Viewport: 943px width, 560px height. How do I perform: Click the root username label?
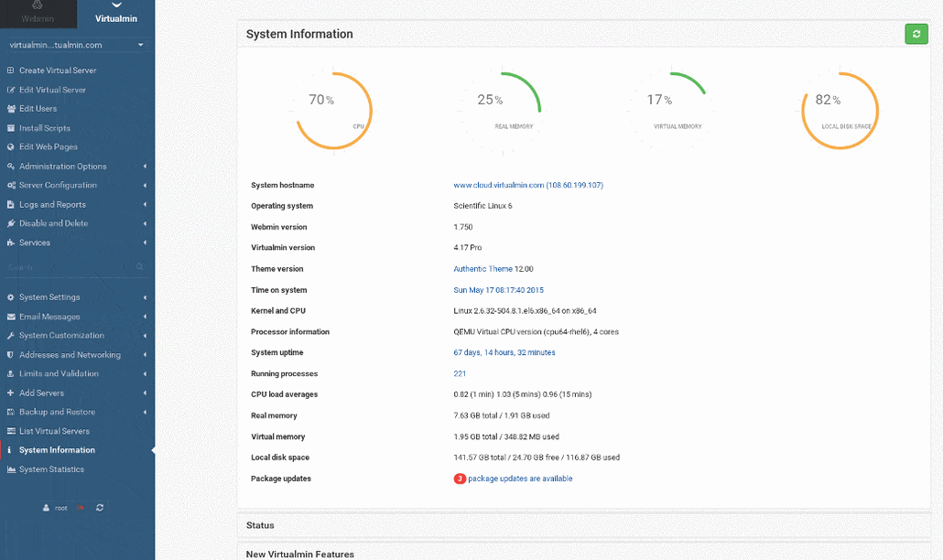(60, 508)
